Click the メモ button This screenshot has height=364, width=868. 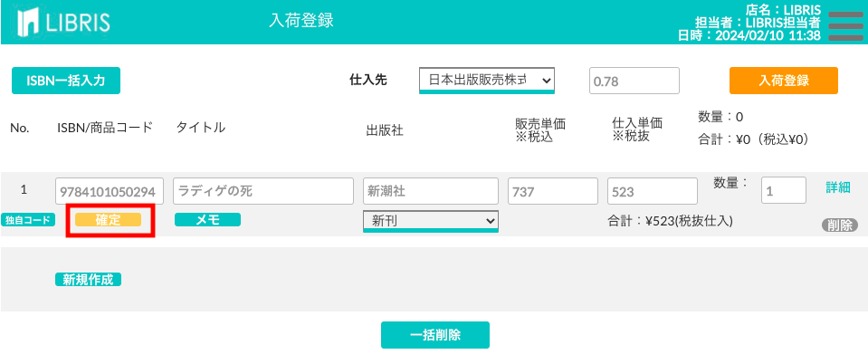(207, 220)
